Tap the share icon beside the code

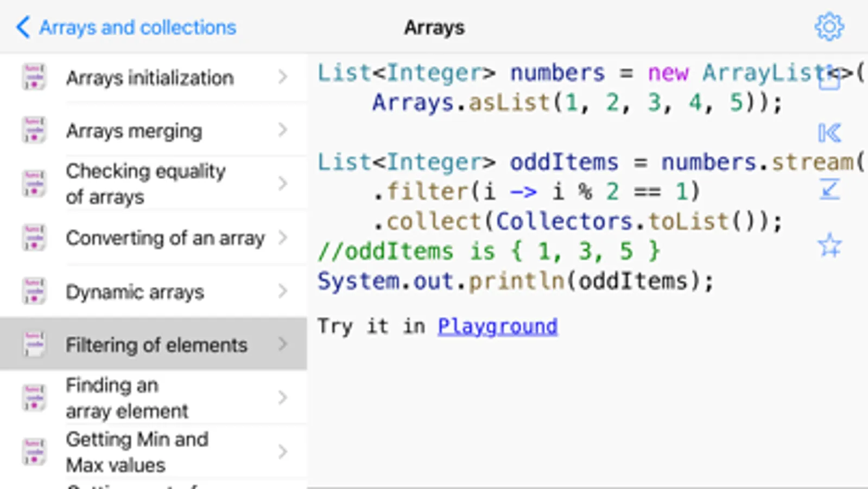click(x=829, y=78)
